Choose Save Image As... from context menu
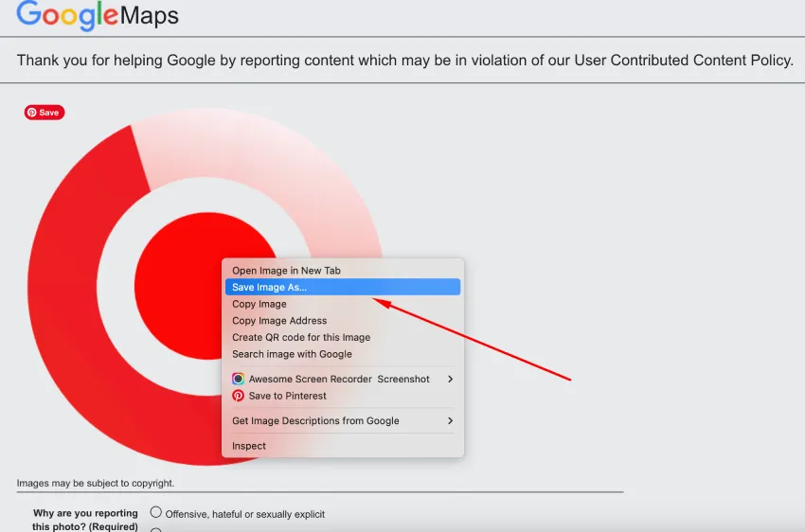The width and height of the screenshot is (805, 532). 343,287
